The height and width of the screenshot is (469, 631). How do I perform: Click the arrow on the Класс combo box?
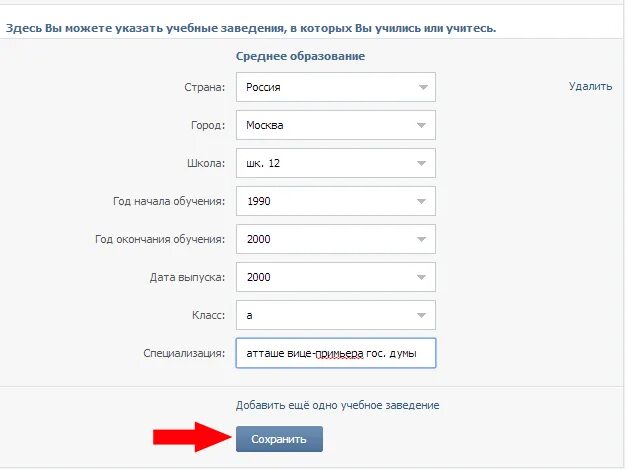click(x=422, y=315)
